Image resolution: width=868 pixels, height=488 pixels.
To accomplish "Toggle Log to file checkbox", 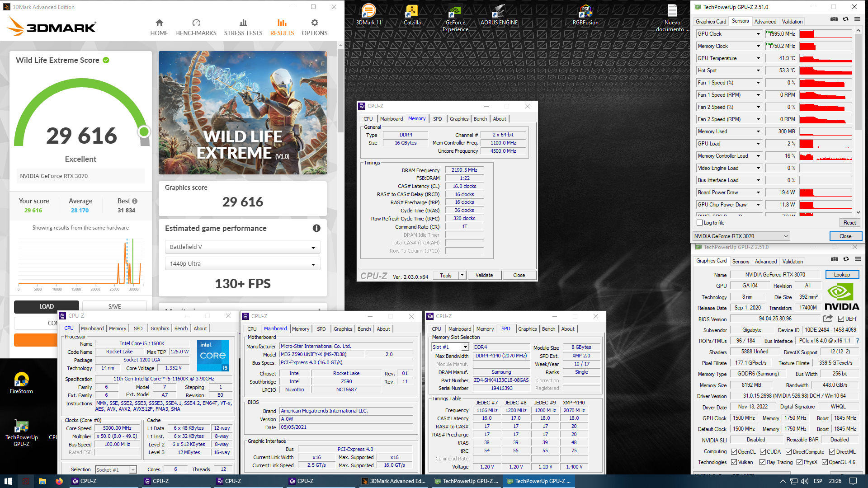I will tap(700, 223).
